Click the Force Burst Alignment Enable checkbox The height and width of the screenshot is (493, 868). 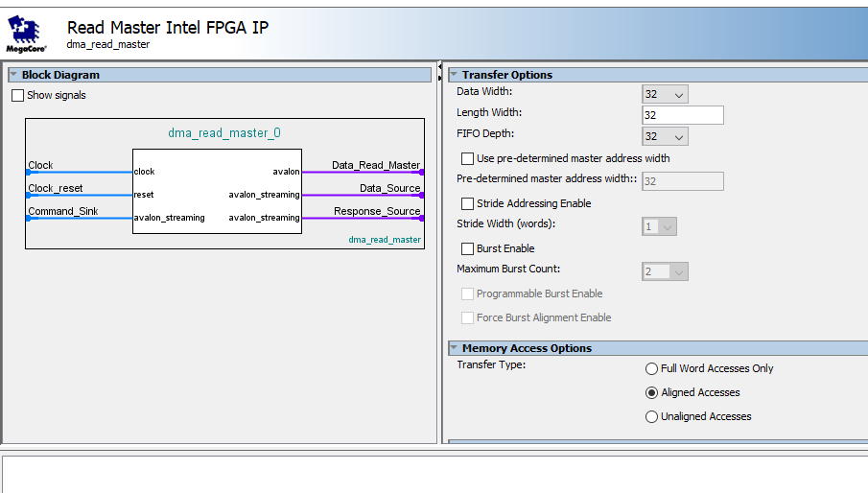467,317
